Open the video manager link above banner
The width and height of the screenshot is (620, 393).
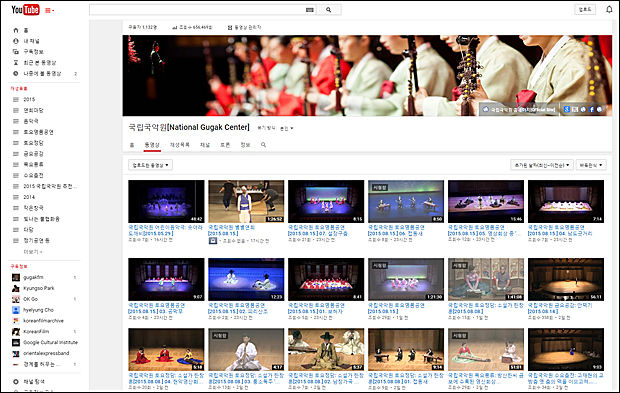[244, 27]
